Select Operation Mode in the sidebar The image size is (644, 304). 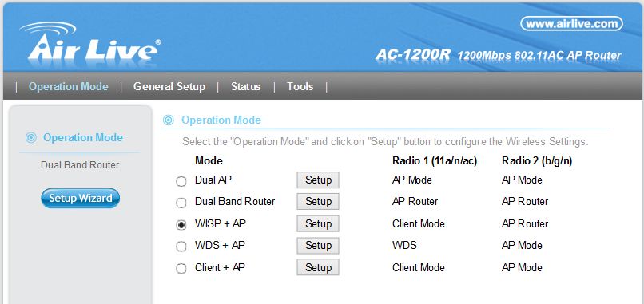[x=83, y=137]
